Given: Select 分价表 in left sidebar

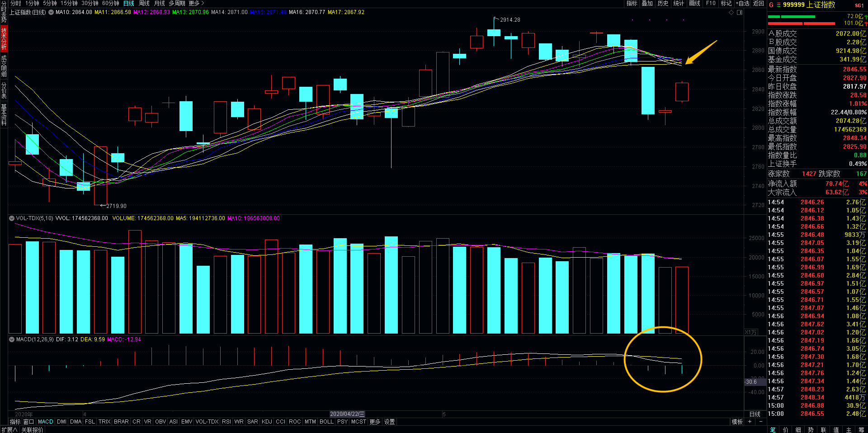Looking at the screenshot, I should 4,90.
